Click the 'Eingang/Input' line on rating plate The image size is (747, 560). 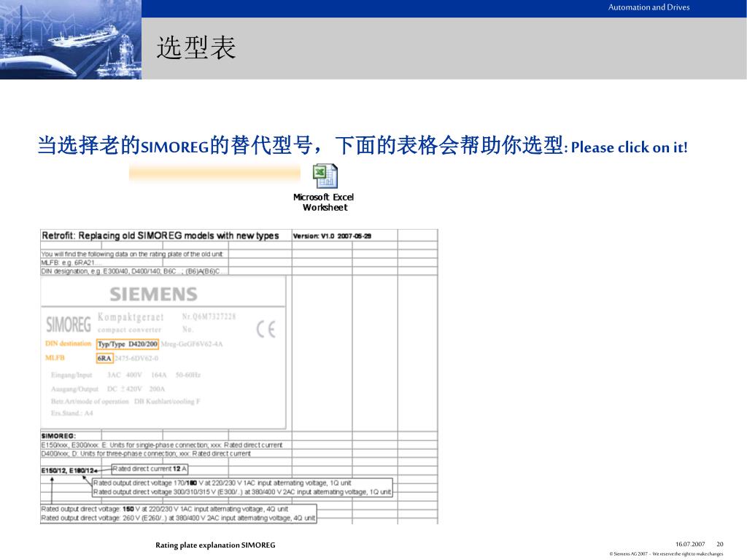tap(125, 376)
